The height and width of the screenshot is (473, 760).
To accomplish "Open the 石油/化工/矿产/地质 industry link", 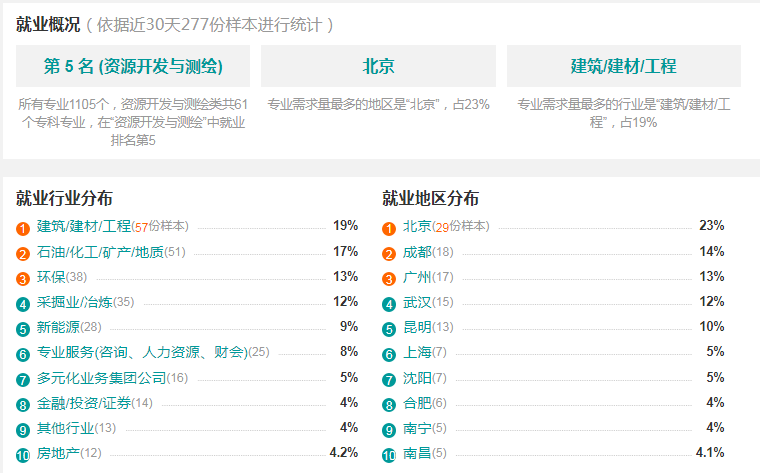I will coord(100,252).
